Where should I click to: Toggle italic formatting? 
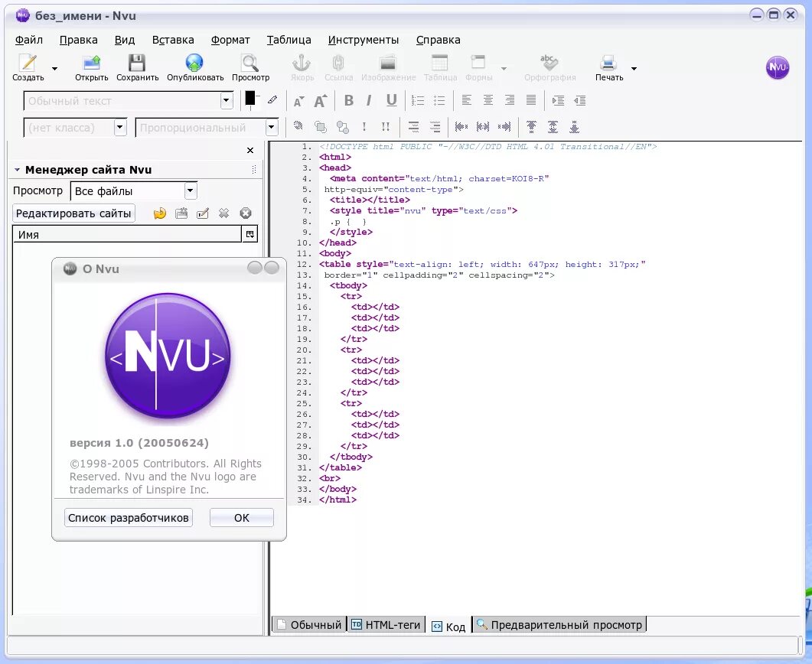[x=369, y=100]
